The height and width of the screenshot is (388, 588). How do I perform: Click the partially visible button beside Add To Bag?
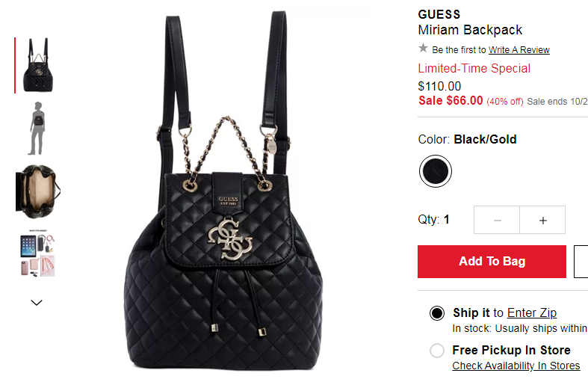coord(581,262)
